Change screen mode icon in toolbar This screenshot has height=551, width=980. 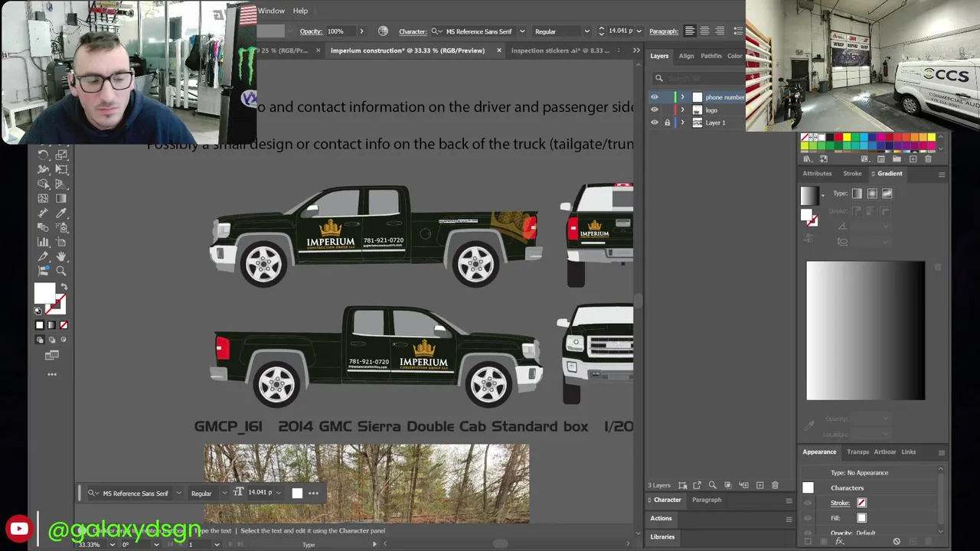pos(52,355)
